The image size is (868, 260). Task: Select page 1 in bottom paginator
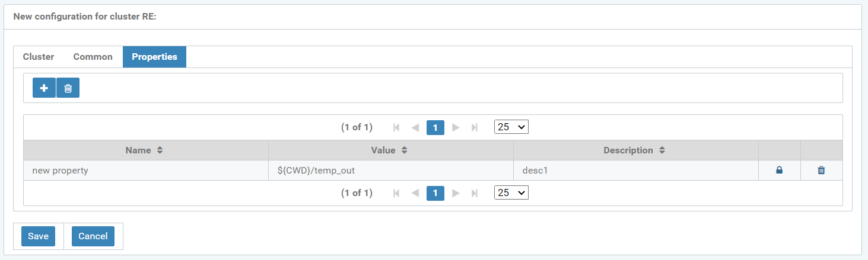435,193
